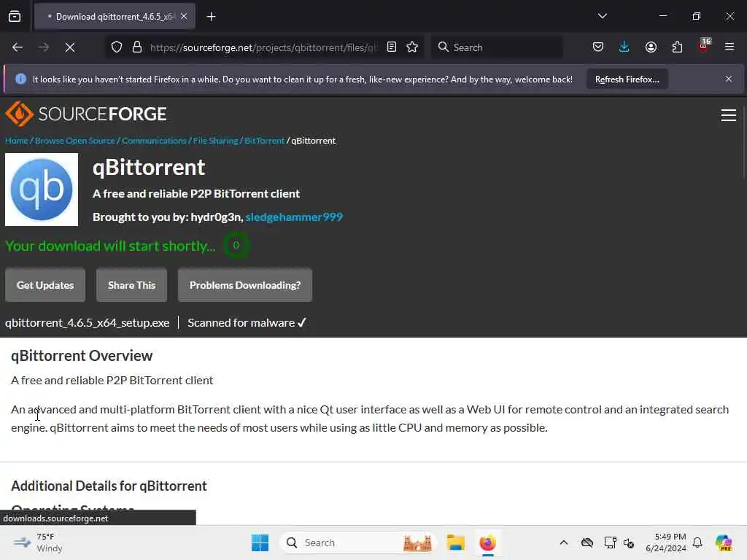Open File Explorer from the taskbar
The width and height of the screenshot is (747, 560).
[455, 542]
